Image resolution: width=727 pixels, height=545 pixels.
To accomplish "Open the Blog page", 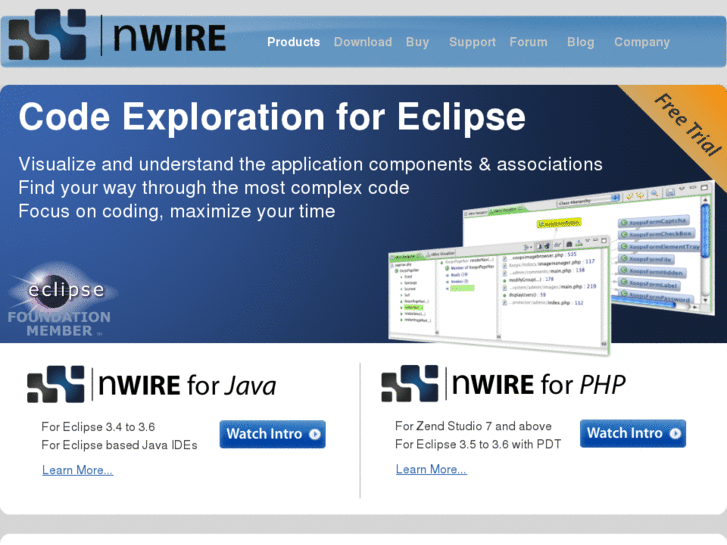I will click(580, 42).
